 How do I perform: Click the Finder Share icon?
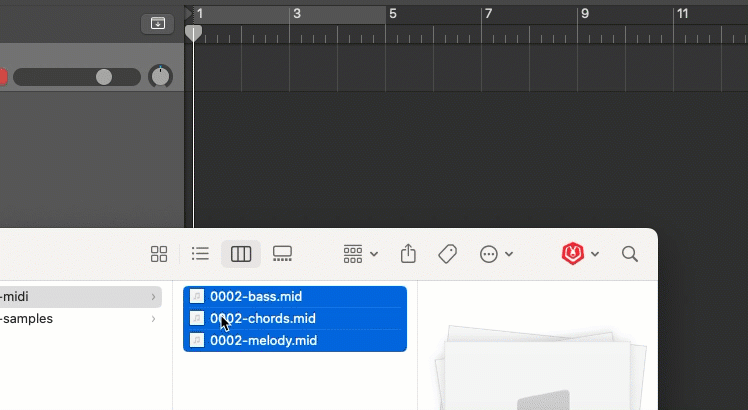[x=408, y=254]
